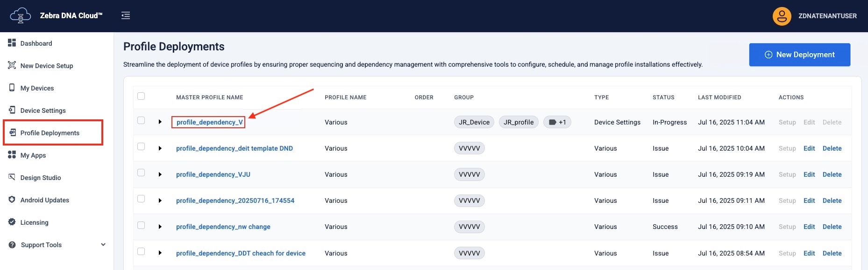The width and height of the screenshot is (868, 270).
Task: Click the Android Updates shield icon
Action: (12, 200)
